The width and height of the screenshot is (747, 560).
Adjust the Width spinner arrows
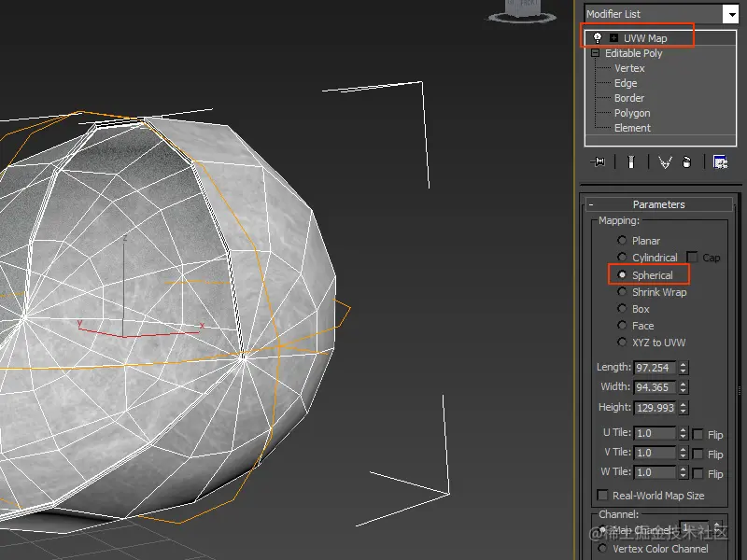tap(684, 387)
